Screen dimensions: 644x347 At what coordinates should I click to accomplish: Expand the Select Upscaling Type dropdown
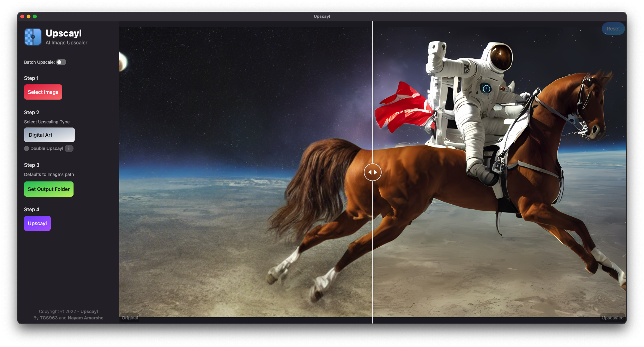coord(49,134)
